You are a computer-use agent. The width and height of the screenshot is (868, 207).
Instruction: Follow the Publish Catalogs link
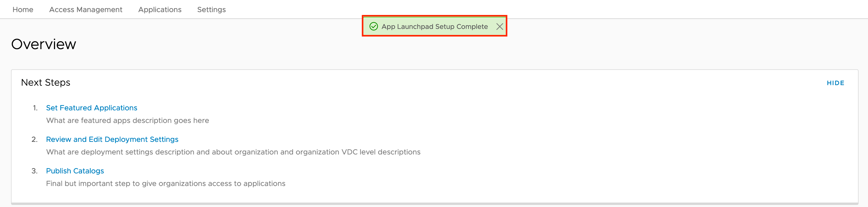(x=75, y=171)
